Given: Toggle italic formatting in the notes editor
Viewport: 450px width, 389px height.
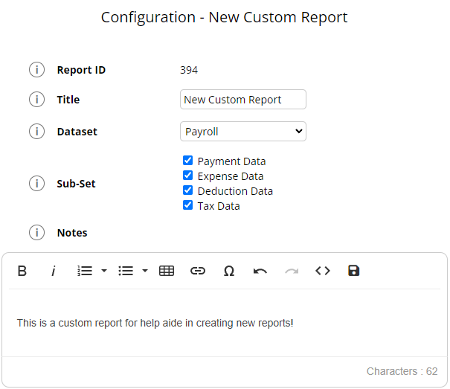Looking at the screenshot, I should pyautogui.click(x=53, y=271).
